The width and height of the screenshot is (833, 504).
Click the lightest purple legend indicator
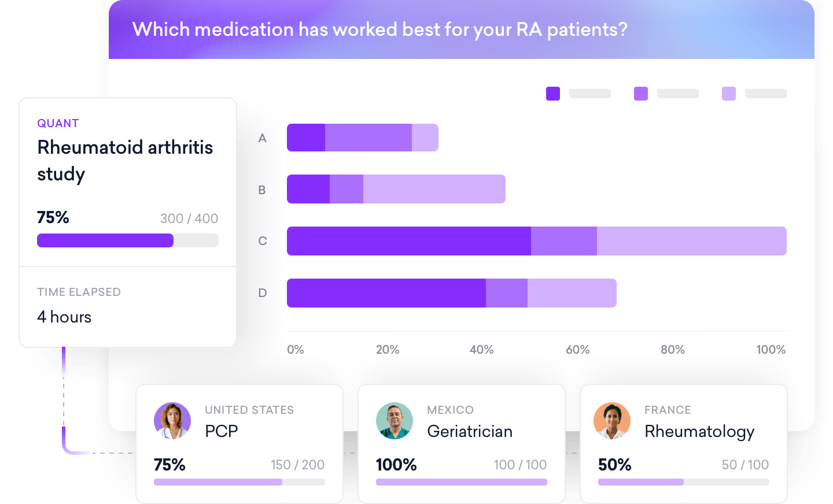point(728,94)
